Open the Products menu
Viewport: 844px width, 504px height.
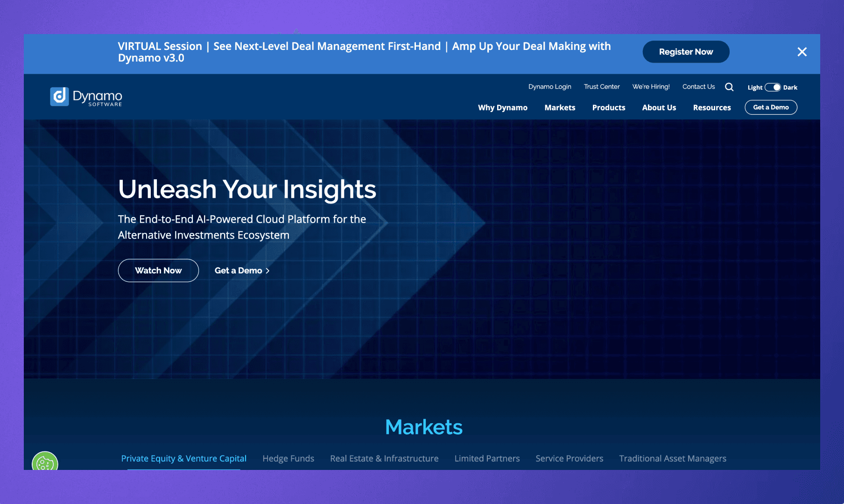coord(609,107)
